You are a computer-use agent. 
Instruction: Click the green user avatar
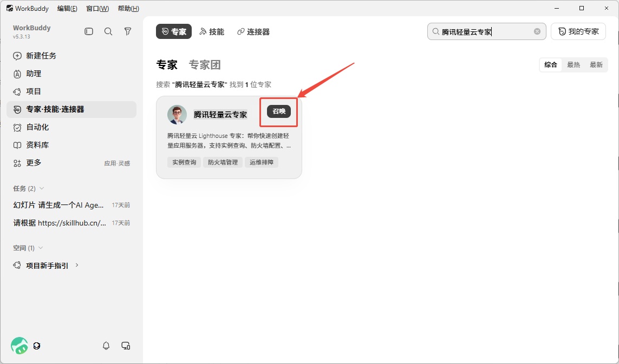tap(19, 346)
